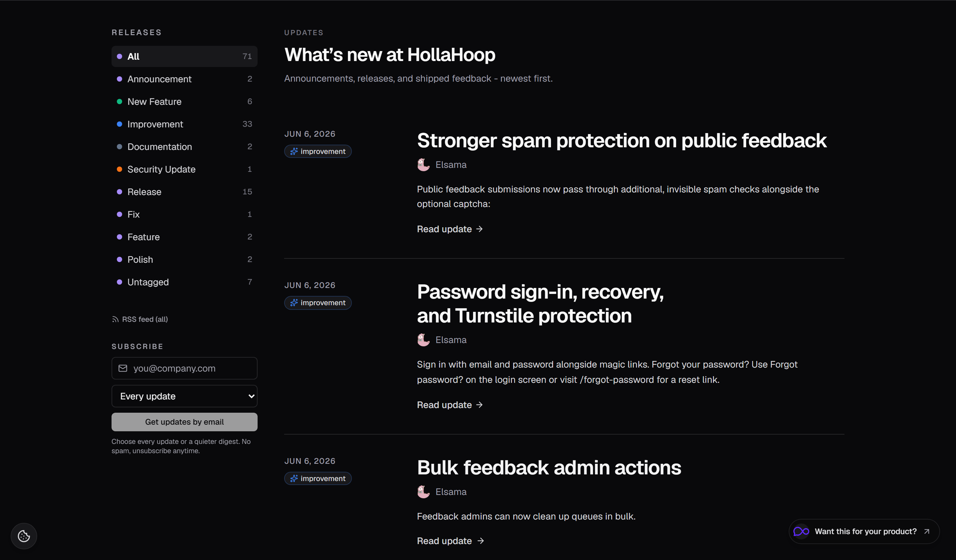The image size is (956, 560).
Task: Select the All releases filter
Action: point(184,56)
